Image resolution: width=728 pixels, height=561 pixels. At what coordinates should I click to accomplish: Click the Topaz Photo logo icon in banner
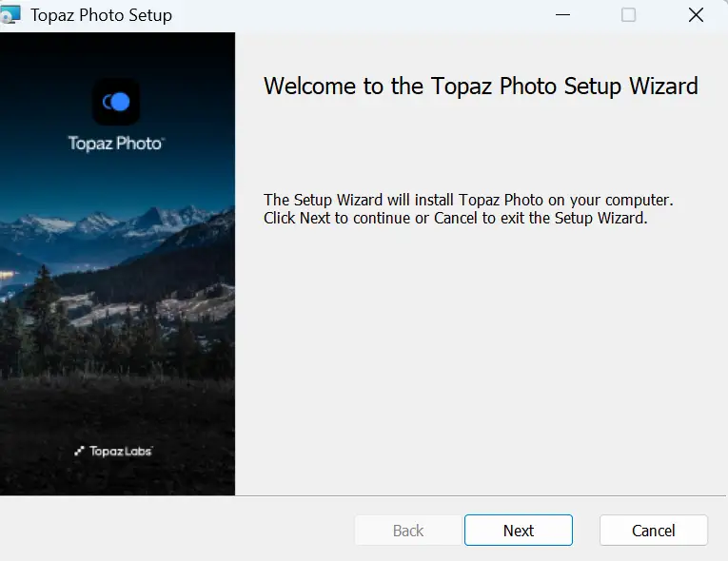click(116, 102)
